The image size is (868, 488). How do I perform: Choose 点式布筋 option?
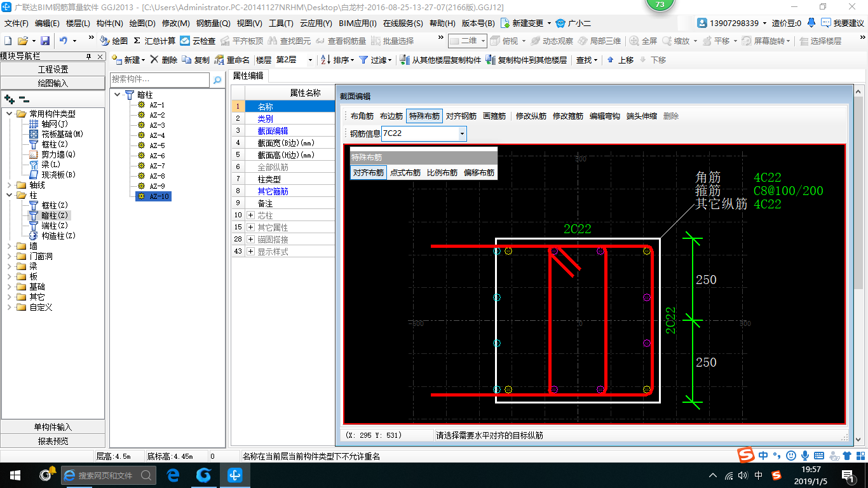(405, 172)
